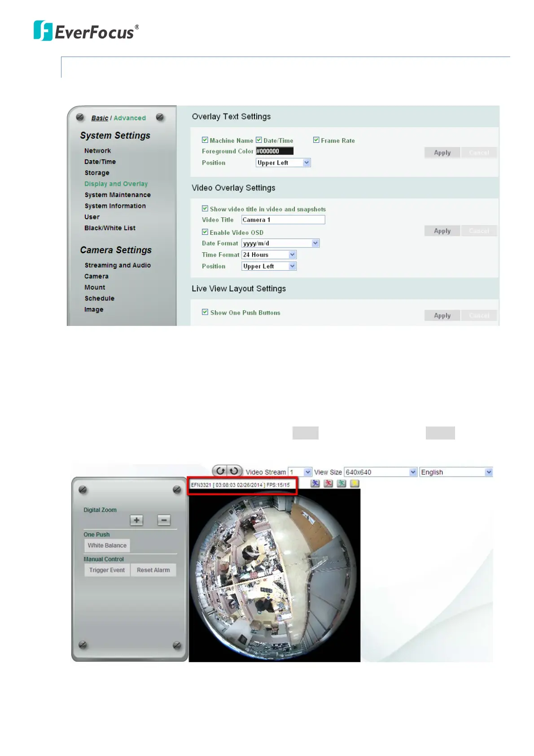Click the green running-figure motion icon
Image resolution: width=534 pixels, height=756 pixels.
[341, 483]
